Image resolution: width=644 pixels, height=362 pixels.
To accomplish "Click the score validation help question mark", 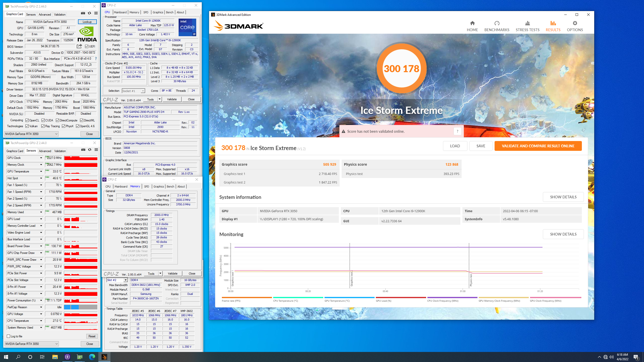I will [457, 131].
